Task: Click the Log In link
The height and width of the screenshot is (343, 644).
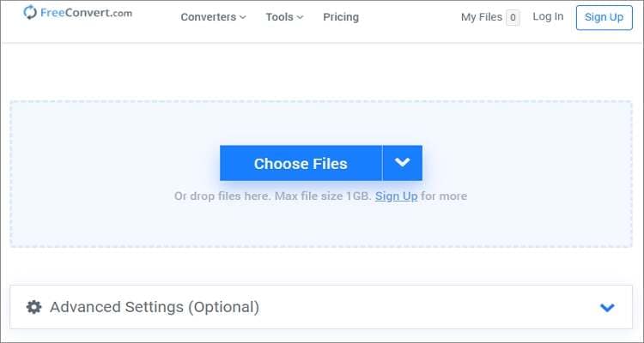Action: tap(548, 16)
